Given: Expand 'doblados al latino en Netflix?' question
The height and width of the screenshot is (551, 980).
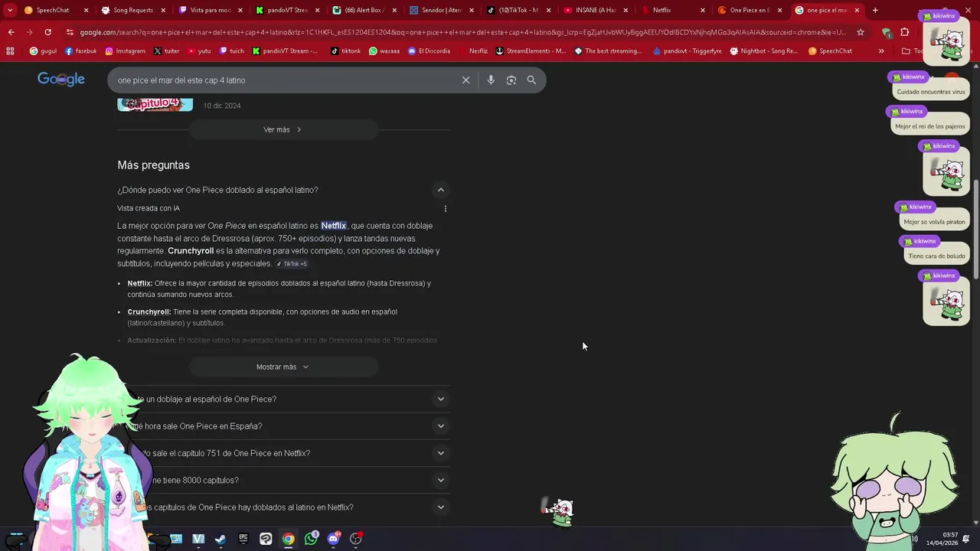Looking at the screenshot, I should (440, 507).
